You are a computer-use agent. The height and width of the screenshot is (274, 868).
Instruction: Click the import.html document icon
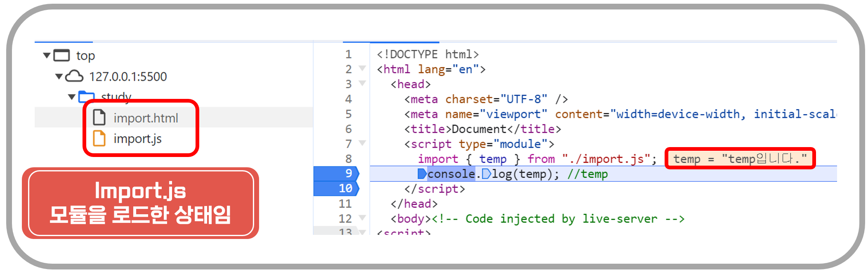(x=99, y=117)
